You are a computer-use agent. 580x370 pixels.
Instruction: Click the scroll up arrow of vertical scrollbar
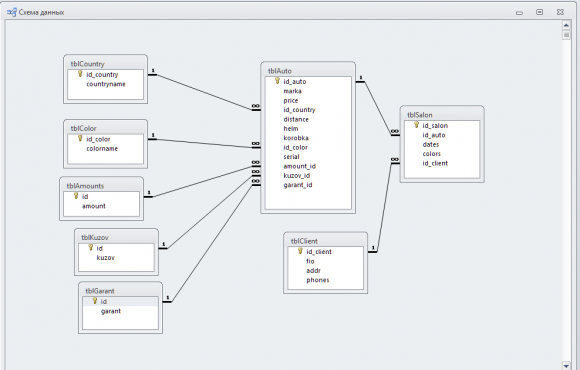tap(566, 25)
